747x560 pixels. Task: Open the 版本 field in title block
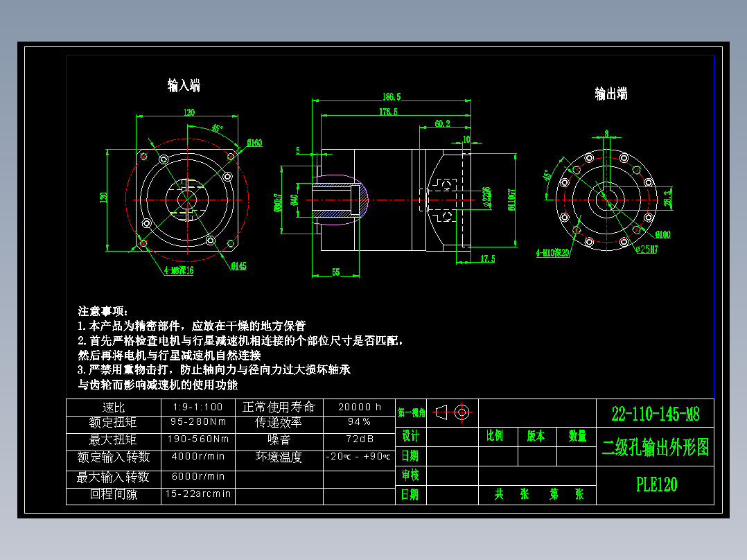tap(534, 437)
